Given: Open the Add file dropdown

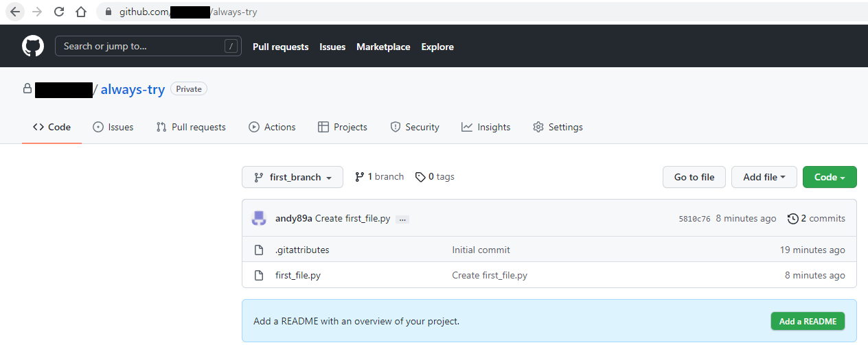Looking at the screenshot, I should pyautogui.click(x=764, y=177).
